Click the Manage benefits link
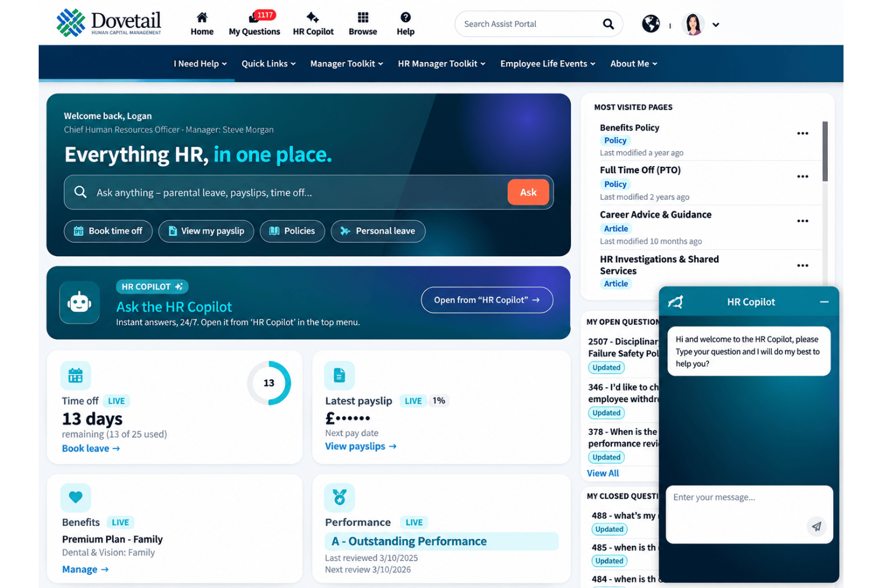The image size is (882, 588). click(x=85, y=570)
